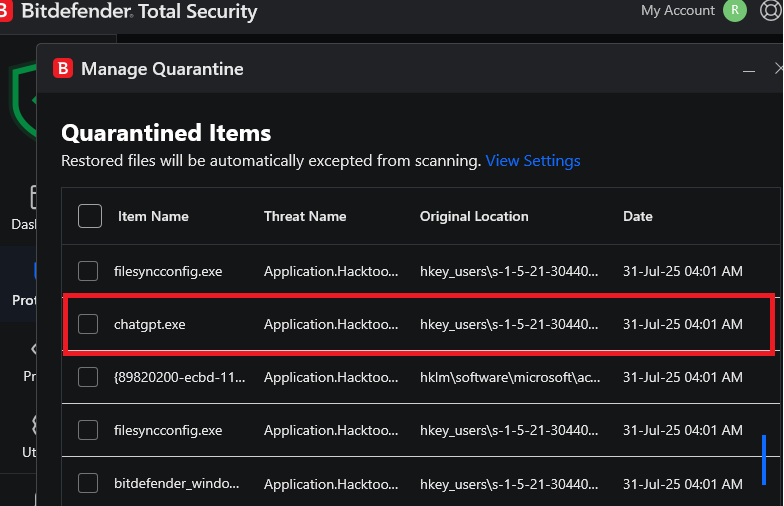Image resolution: width=784 pixels, height=506 pixels.
Task: Sort by Date column header
Action: 638,216
